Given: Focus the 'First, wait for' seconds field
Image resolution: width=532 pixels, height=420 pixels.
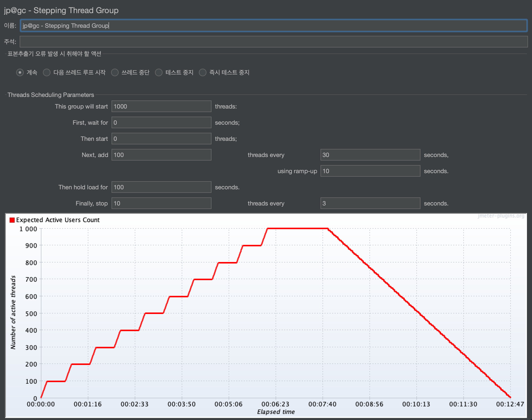Looking at the screenshot, I should coord(161,123).
